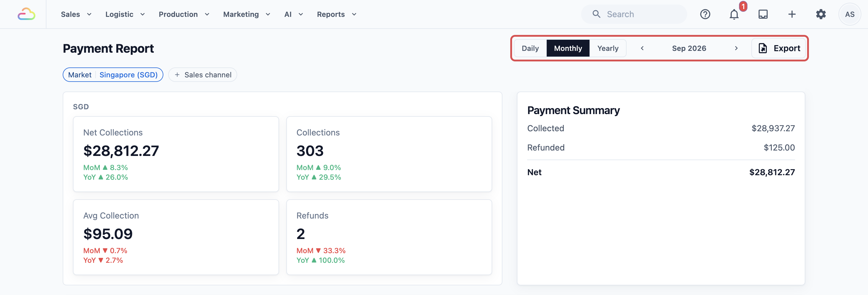Click the Avg Collection $95.09 value
The height and width of the screenshot is (295, 868).
tap(108, 234)
